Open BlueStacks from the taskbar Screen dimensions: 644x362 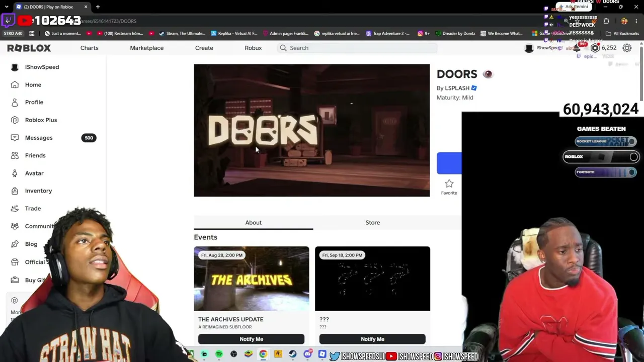tap(249, 354)
